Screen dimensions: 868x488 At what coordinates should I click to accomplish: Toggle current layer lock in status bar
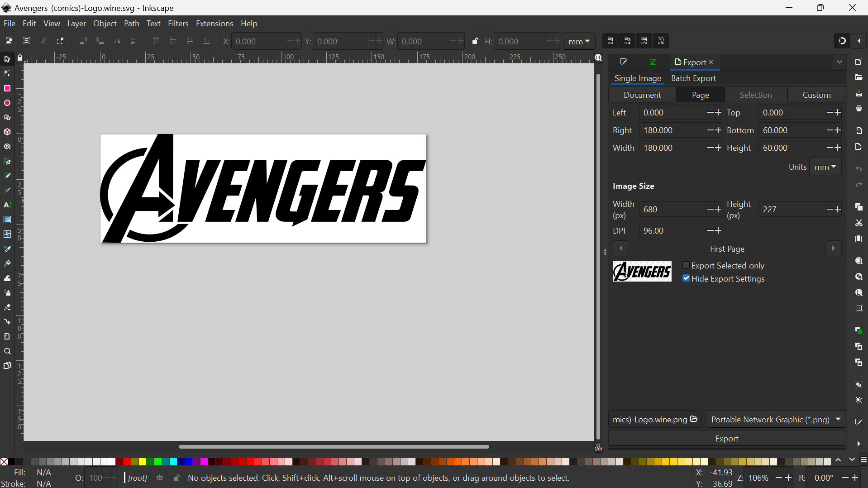pyautogui.click(x=176, y=478)
